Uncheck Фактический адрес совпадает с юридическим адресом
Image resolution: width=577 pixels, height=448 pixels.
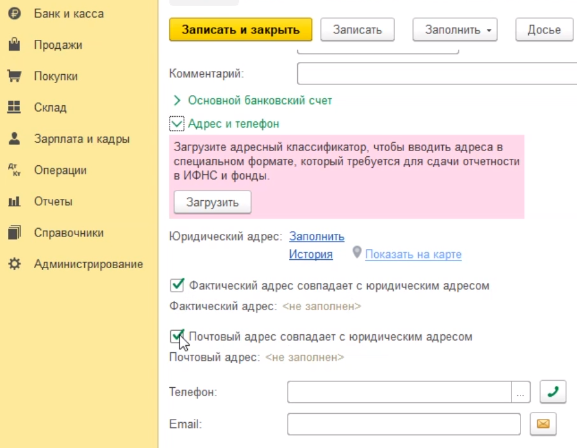[177, 285]
